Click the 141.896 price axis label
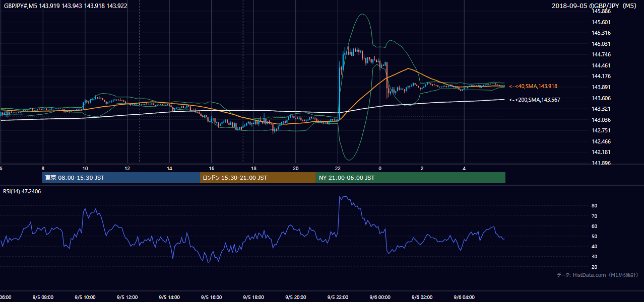Image resolution: width=644 pixels, height=302 pixels. point(601,163)
